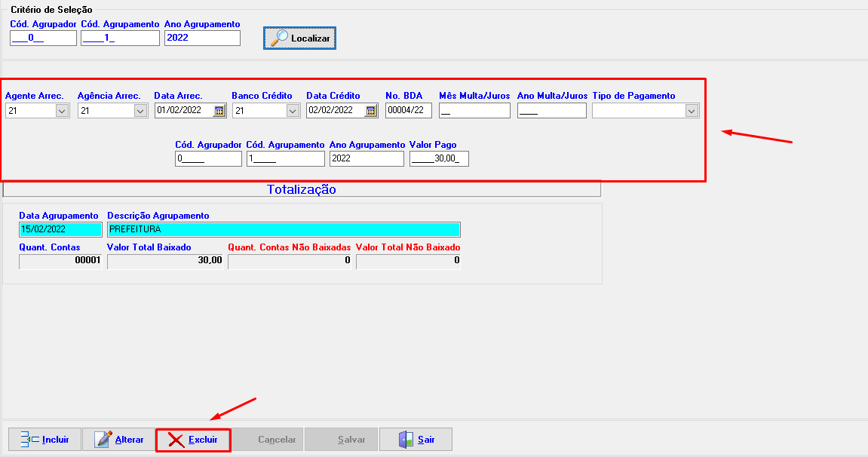Click the Sair exit button
Screen dimensions: 868x457
tap(416, 440)
